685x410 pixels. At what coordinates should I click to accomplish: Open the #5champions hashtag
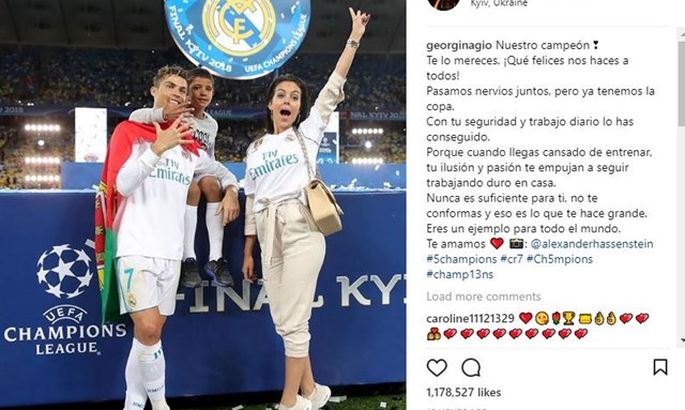(x=461, y=259)
